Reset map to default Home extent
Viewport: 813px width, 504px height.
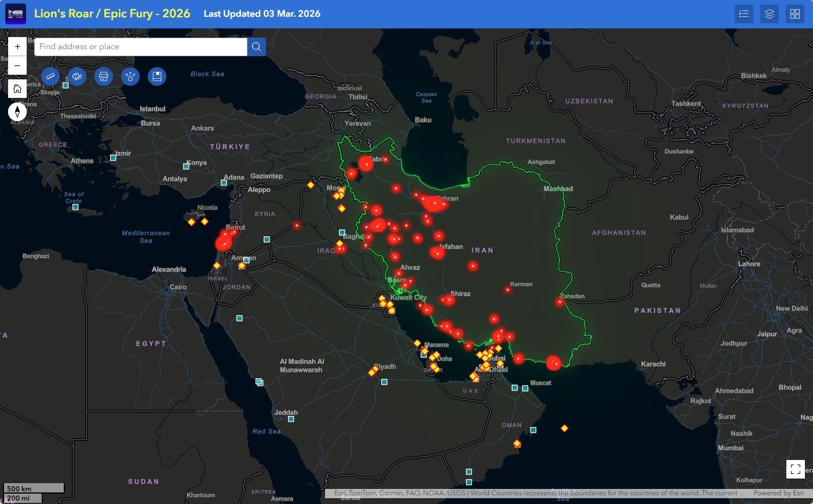pos(17,89)
